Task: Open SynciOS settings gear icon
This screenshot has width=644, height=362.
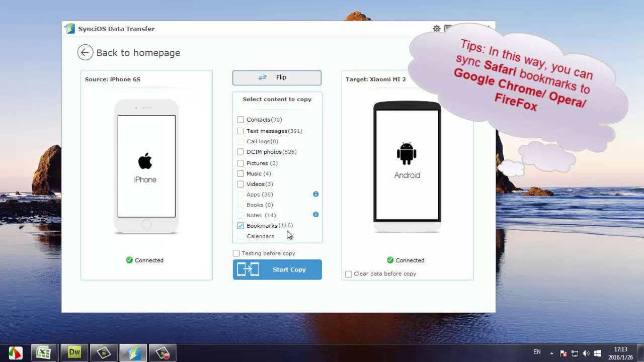Action: coord(437,29)
